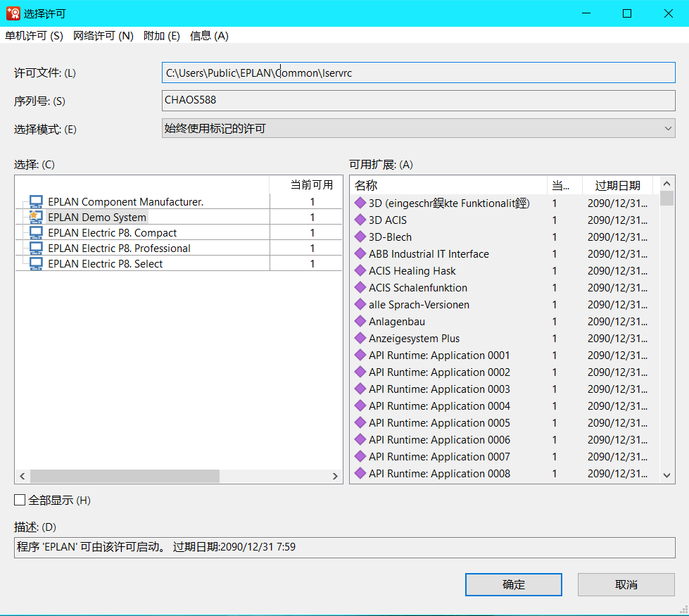Open the 信息 (A) menu
The image size is (689, 616).
(209, 36)
